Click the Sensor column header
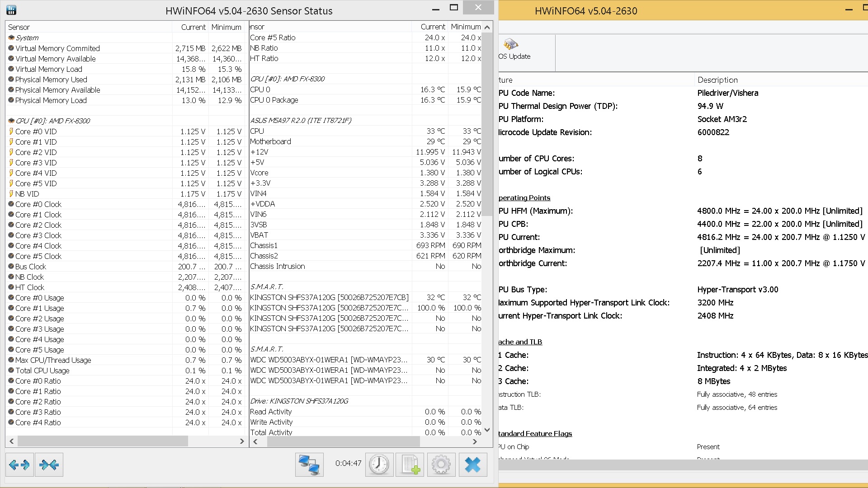Screen dimensions: 868x488 (19, 27)
